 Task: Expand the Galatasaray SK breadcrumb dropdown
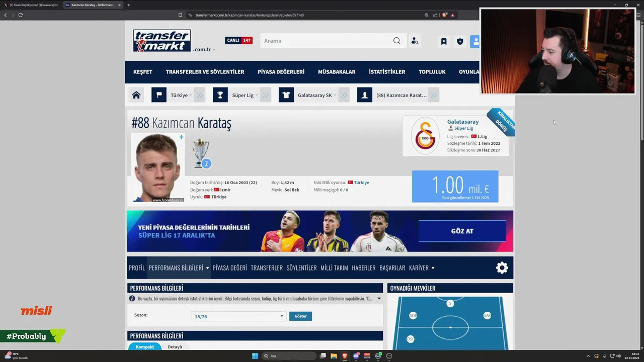click(344, 95)
